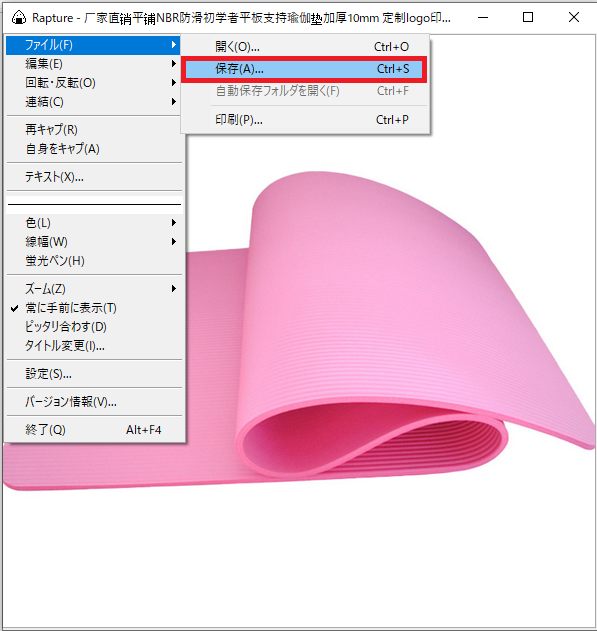
Task: Select ピッタリ合わす(D) fit option
Action: [x=94, y=326]
